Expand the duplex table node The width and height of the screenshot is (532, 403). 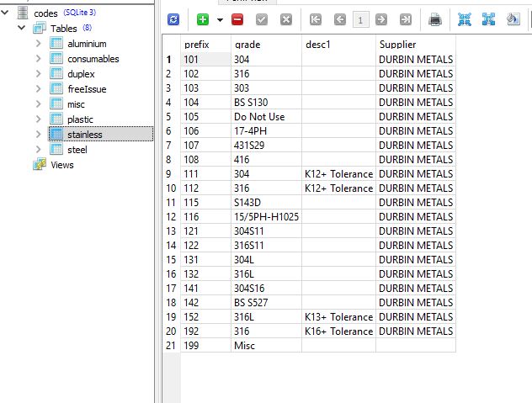pos(39,73)
